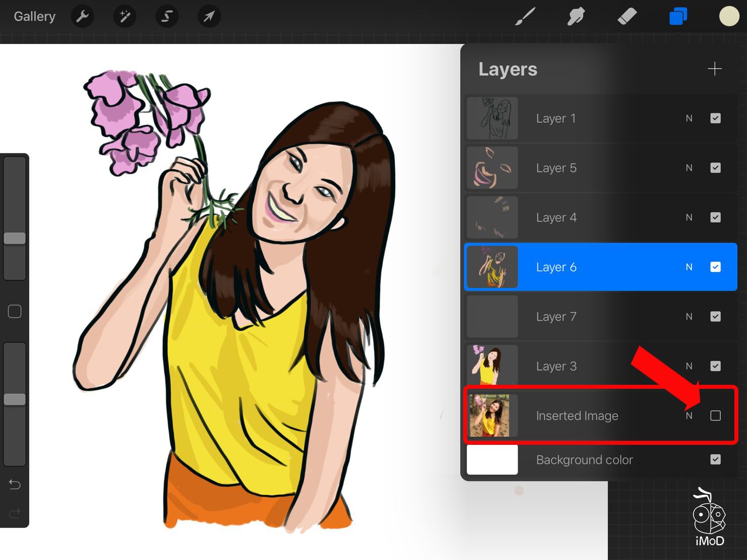Image resolution: width=747 pixels, height=560 pixels.
Task: Add a new layer with plus
Action: pos(714,69)
